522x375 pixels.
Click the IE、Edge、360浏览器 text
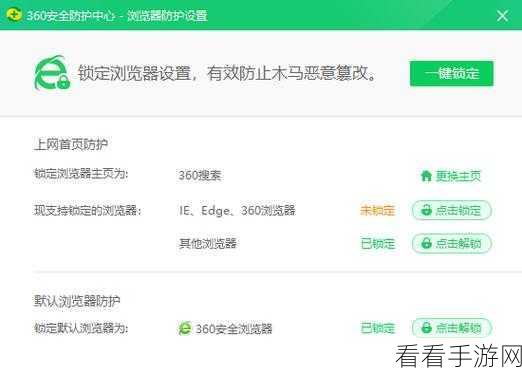coord(237,210)
